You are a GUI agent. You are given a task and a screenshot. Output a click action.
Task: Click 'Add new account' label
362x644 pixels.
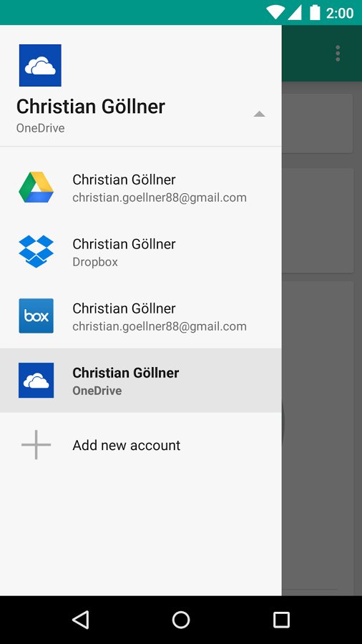[127, 445]
